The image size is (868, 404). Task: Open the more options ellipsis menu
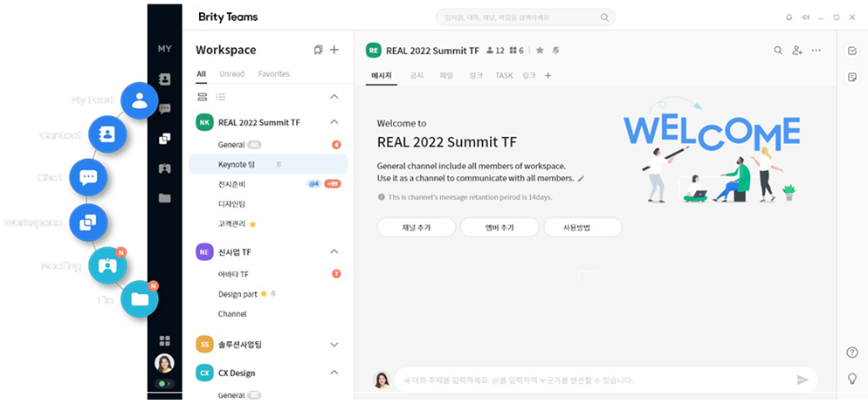tap(816, 51)
